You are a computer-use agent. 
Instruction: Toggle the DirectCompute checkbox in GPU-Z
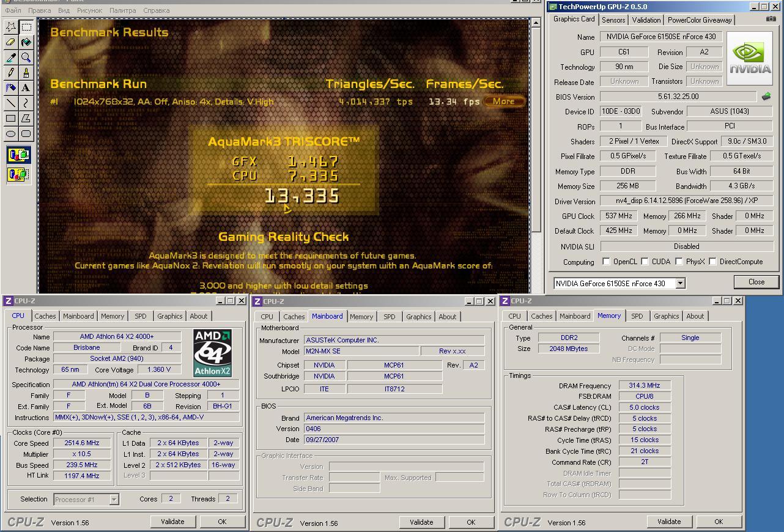click(712, 262)
